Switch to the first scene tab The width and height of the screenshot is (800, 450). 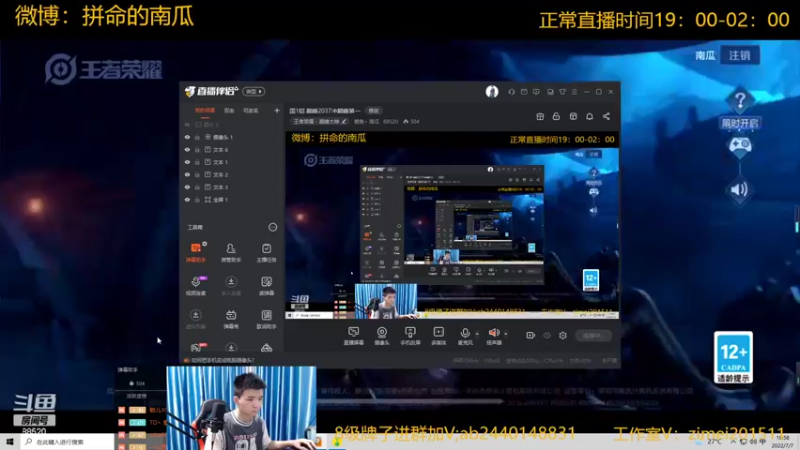pyautogui.click(x=205, y=110)
